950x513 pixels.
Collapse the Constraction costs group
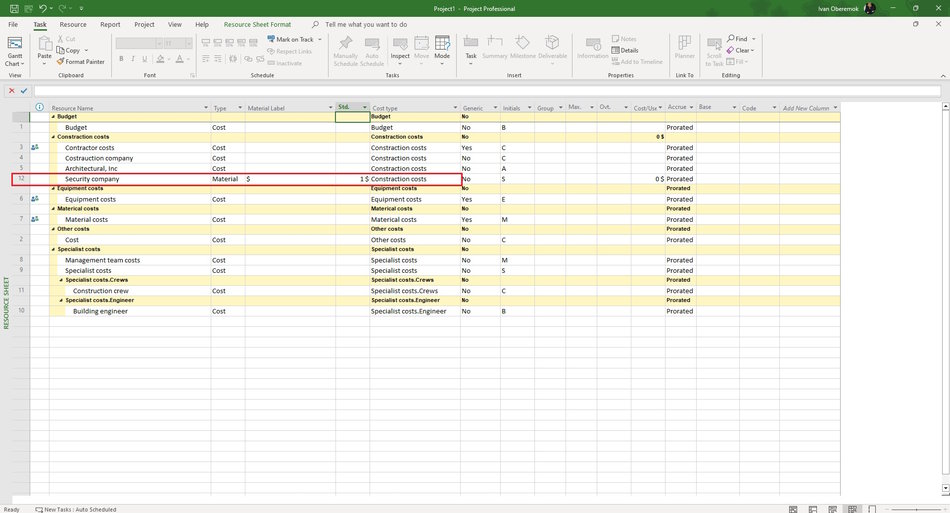(53, 137)
